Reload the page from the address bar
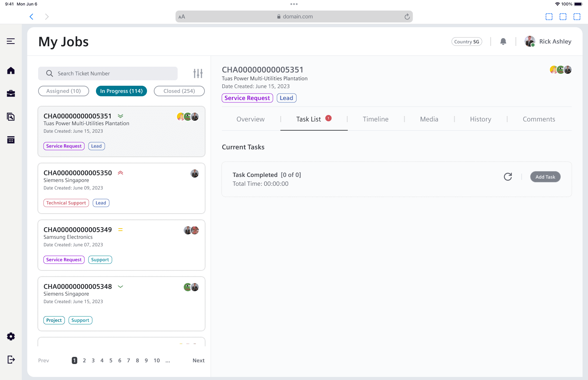The width and height of the screenshot is (588, 380). pos(407,17)
